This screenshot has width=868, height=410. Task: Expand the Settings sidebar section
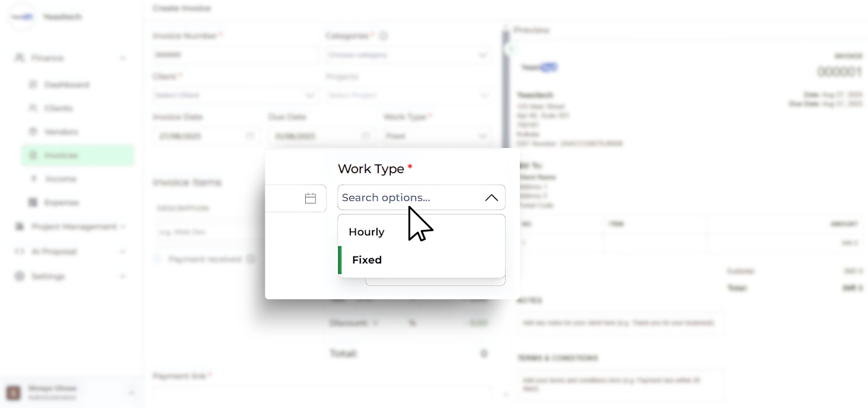coord(123,276)
